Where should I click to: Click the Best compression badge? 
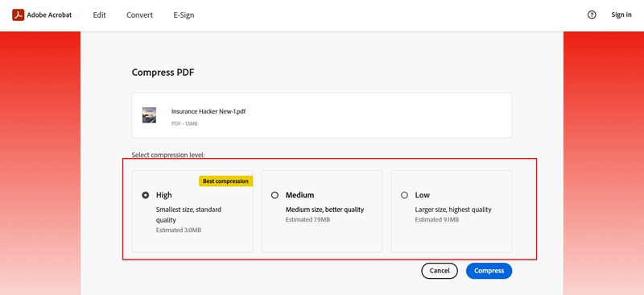click(x=225, y=181)
